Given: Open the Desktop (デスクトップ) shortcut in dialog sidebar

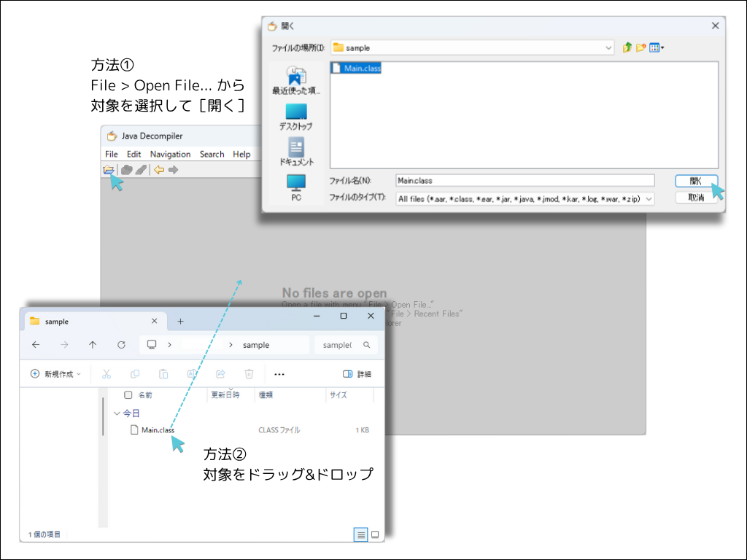Looking at the screenshot, I should pyautogui.click(x=296, y=117).
